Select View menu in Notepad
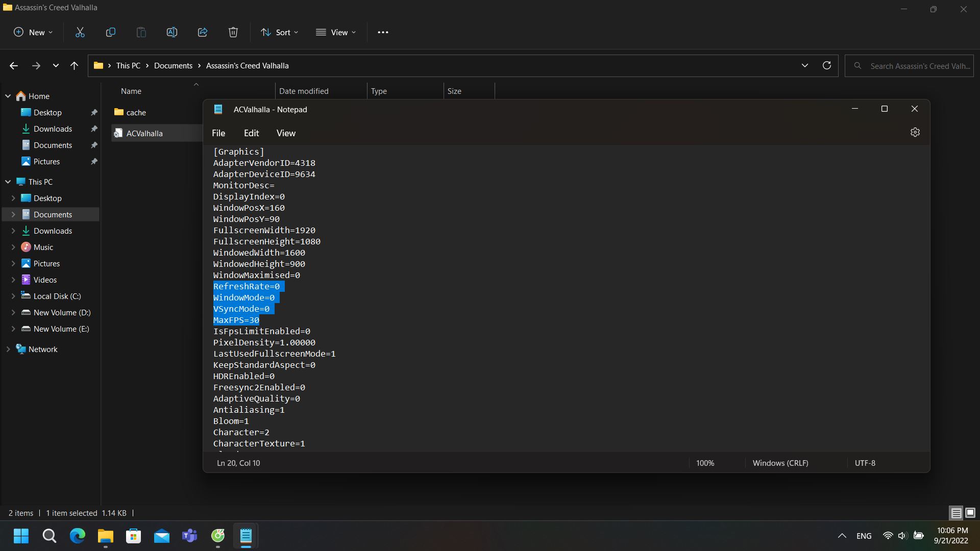 tap(286, 133)
